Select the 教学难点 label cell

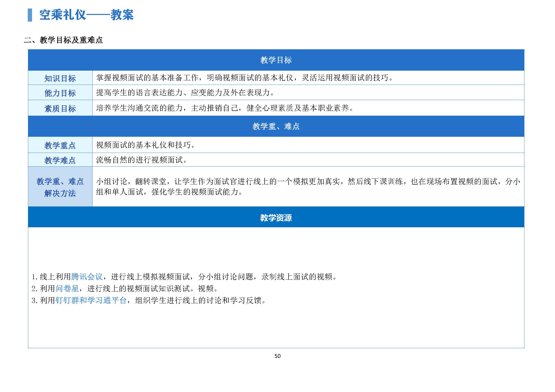pyautogui.click(x=60, y=160)
